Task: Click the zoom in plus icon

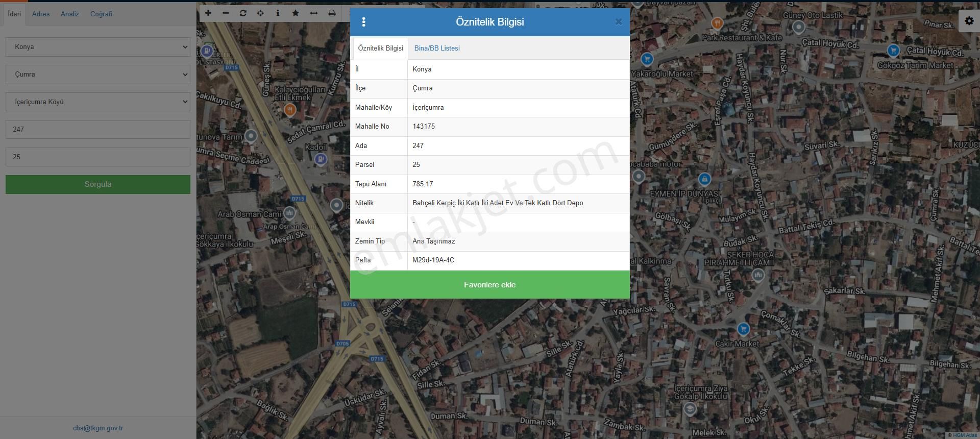Action: (208, 13)
